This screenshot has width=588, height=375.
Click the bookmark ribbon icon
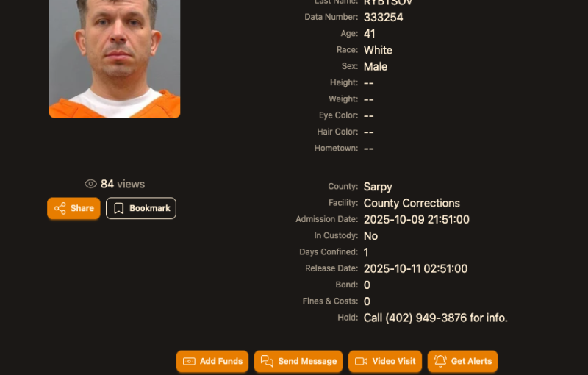(118, 208)
